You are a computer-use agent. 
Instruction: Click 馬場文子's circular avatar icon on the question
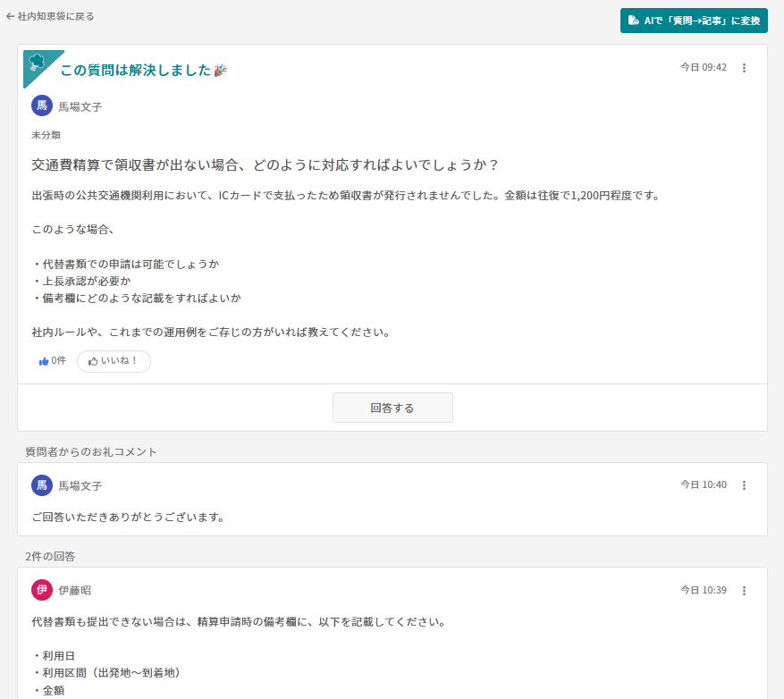(41, 105)
